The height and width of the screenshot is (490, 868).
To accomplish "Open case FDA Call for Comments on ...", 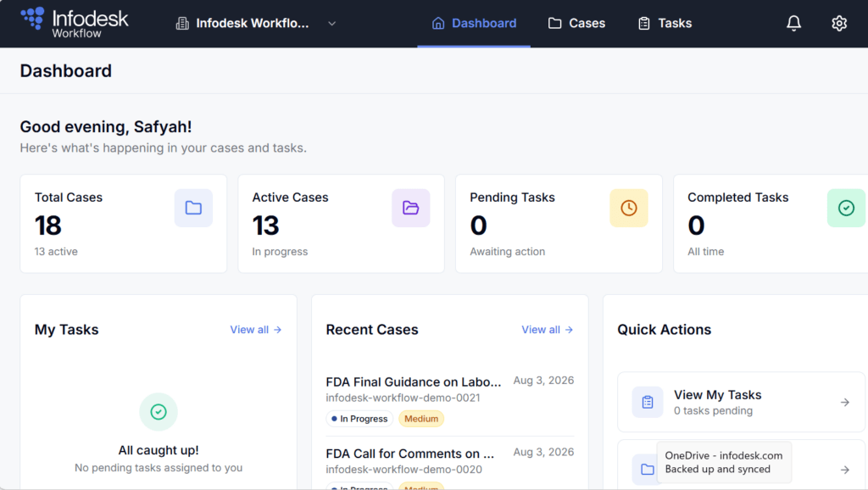I will pos(409,453).
